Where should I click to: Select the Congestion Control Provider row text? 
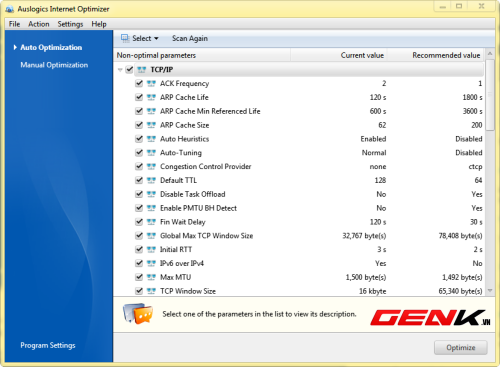pyautogui.click(x=205, y=166)
